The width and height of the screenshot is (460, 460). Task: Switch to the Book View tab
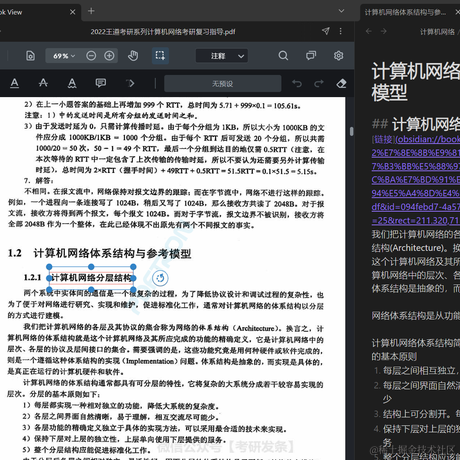coord(33,12)
